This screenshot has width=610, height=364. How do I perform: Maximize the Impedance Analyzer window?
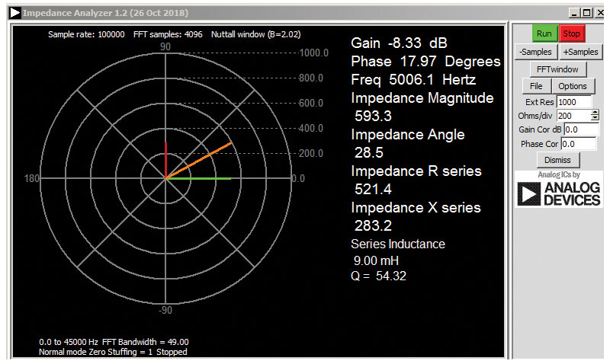[x=586, y=13]
